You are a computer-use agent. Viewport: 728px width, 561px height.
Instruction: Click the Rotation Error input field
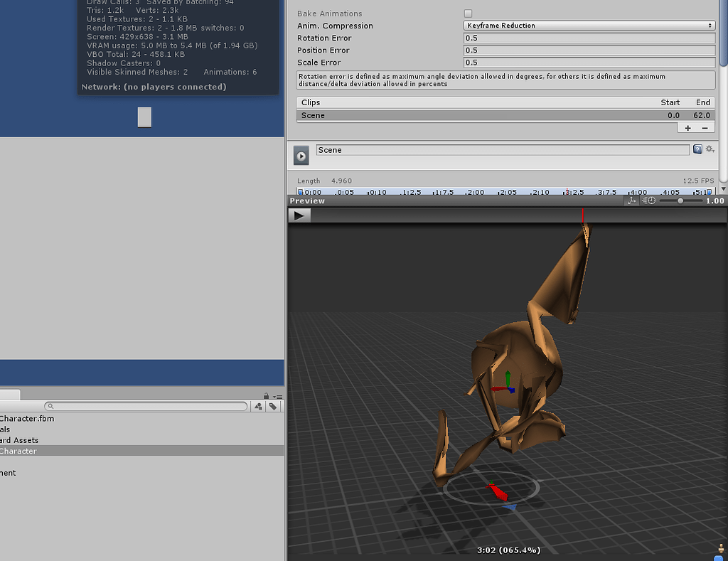pos(589,38)
